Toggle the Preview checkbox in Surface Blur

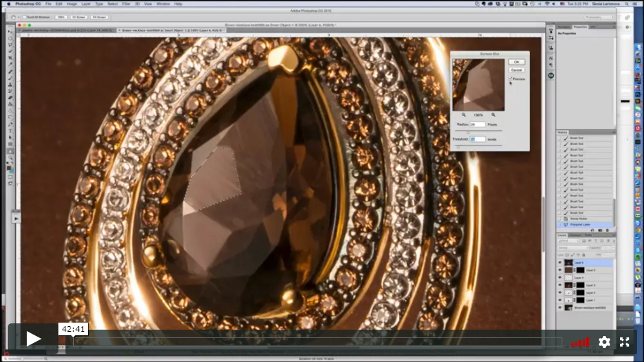pos(511,78)
